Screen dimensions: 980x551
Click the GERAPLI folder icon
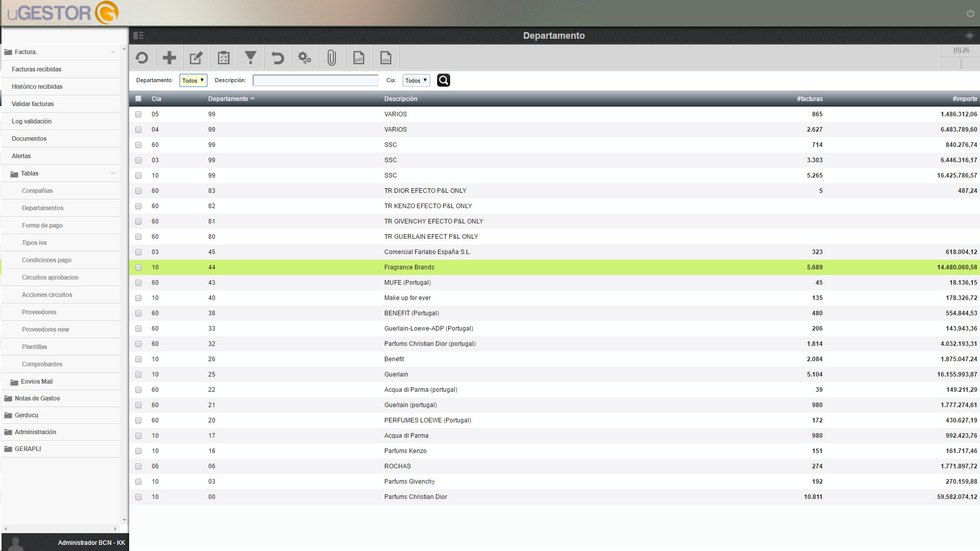pyautogui.click(x=8, y=449)
